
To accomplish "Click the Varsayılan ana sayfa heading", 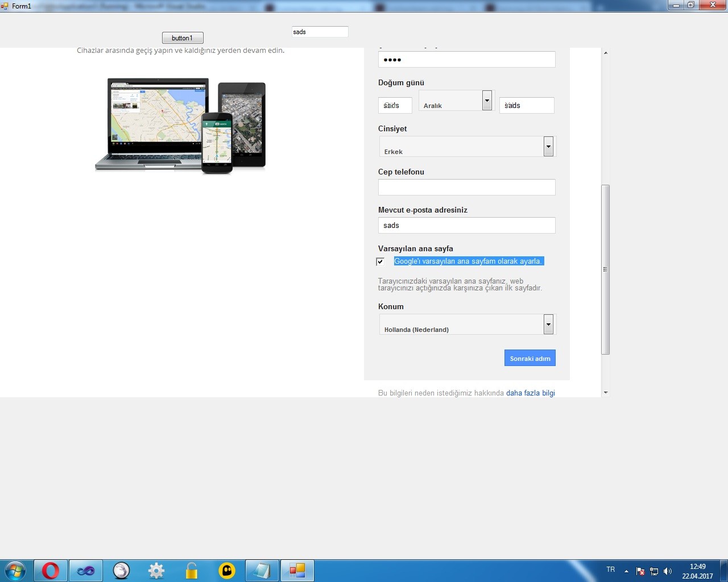I will [416, 248].
